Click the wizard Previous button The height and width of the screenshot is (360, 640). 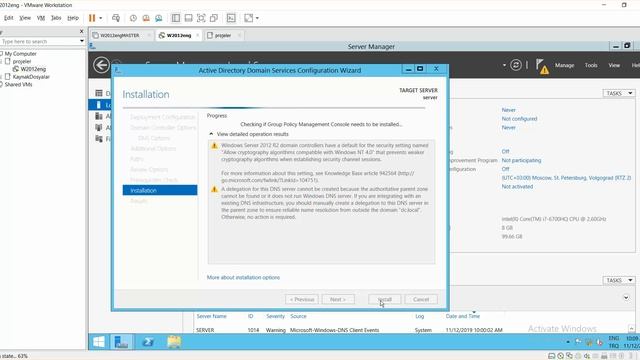[x=302, y=299]
